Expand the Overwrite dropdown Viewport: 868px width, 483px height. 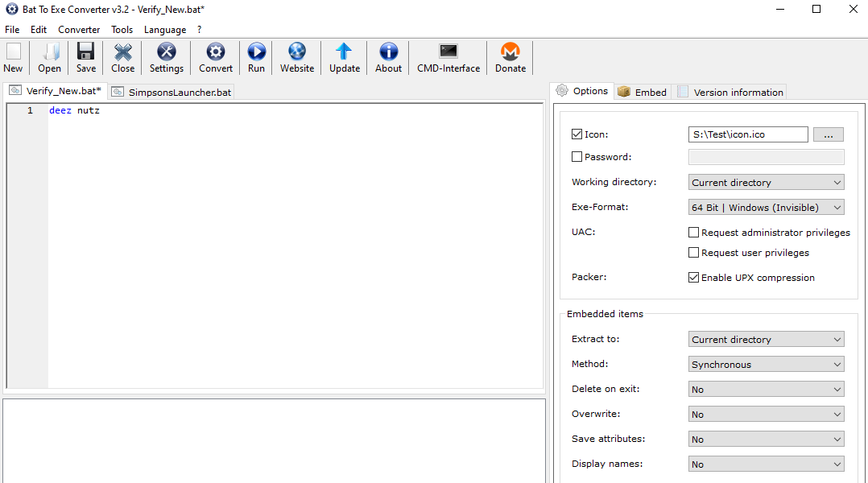767,415
